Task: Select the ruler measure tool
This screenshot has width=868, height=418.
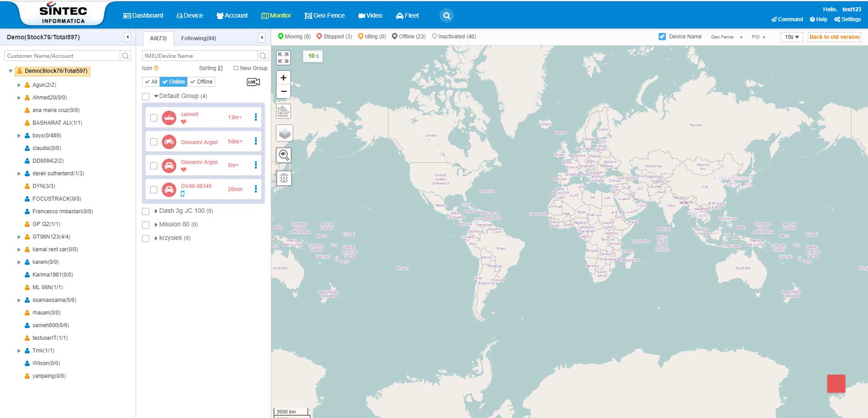Action: (x=283, y=111)
